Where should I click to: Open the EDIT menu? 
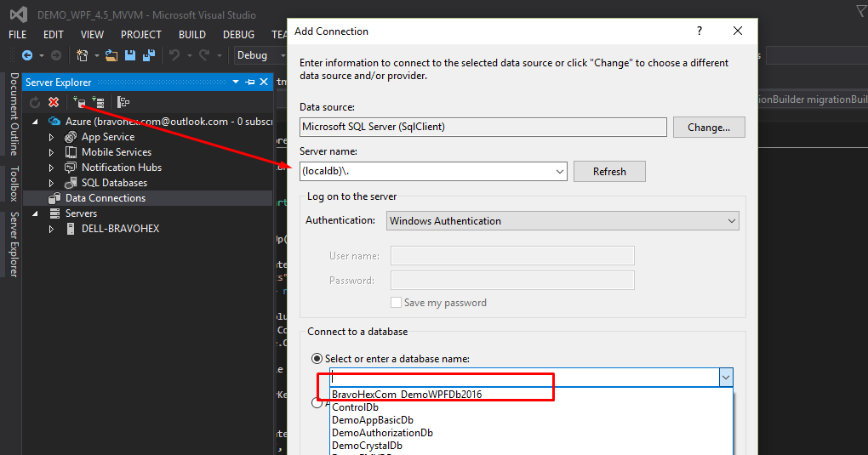tap(53, 34)
